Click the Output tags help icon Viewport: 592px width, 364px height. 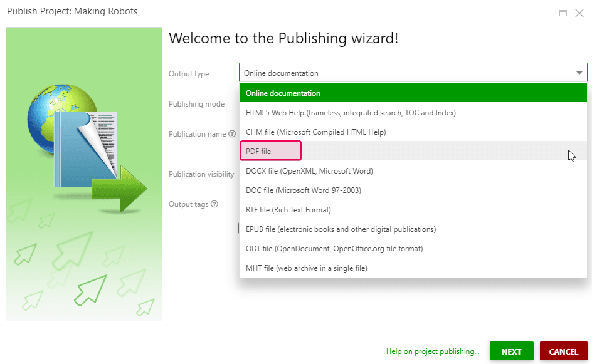(216, 204)
